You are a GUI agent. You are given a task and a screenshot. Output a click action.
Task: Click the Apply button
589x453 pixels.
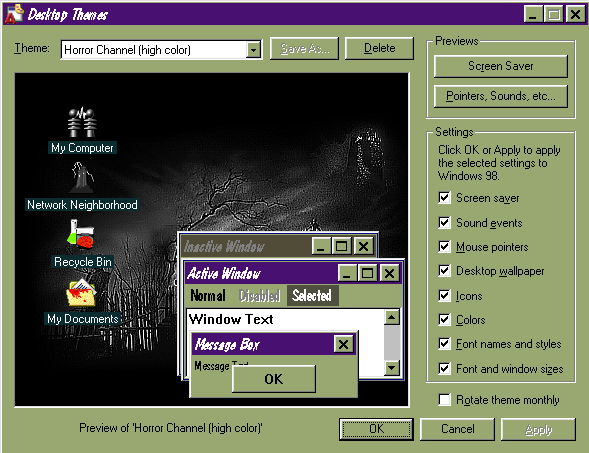[538, 429]
